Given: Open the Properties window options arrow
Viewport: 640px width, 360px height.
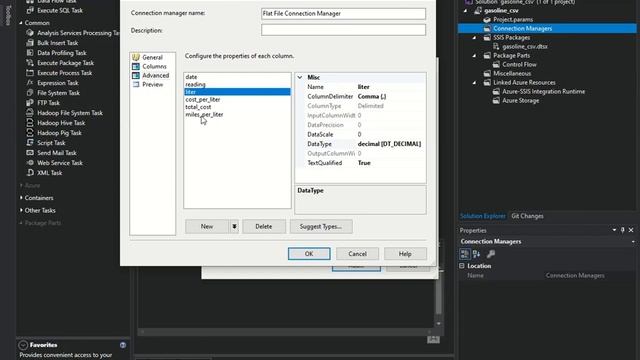Looking at the screenshot, I should 614,230.
